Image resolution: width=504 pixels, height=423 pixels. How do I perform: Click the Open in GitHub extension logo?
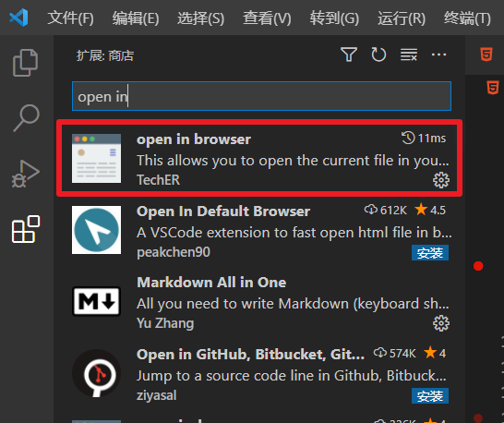click(x=96, y=373)
